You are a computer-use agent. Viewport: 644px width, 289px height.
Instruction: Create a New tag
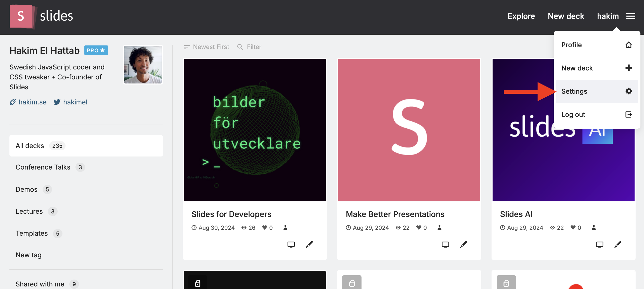(x=29, y=255)
